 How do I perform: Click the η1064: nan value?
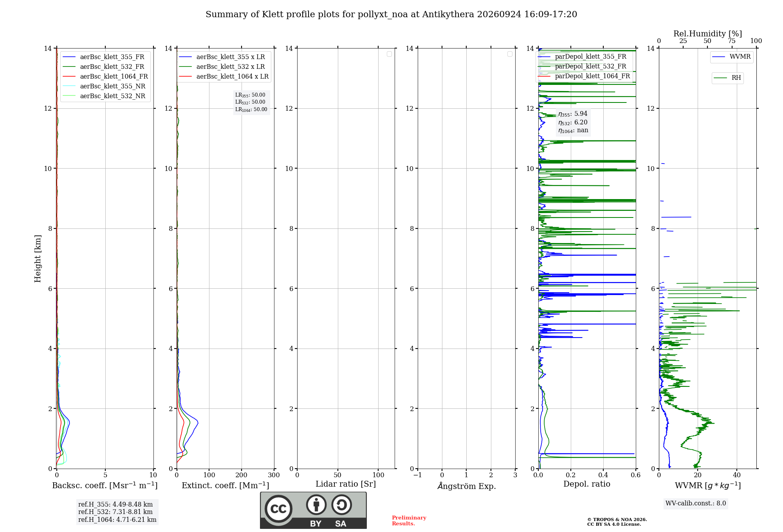573,131
